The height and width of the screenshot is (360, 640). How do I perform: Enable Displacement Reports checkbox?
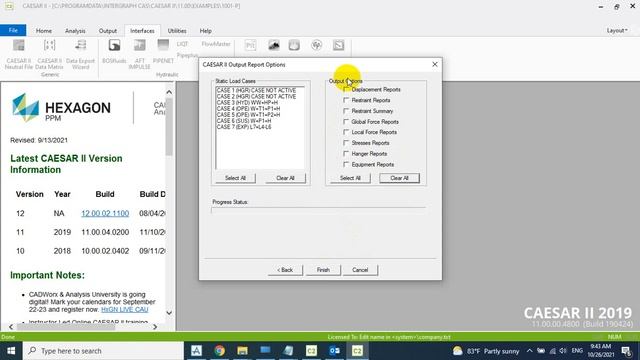[346, 89]
